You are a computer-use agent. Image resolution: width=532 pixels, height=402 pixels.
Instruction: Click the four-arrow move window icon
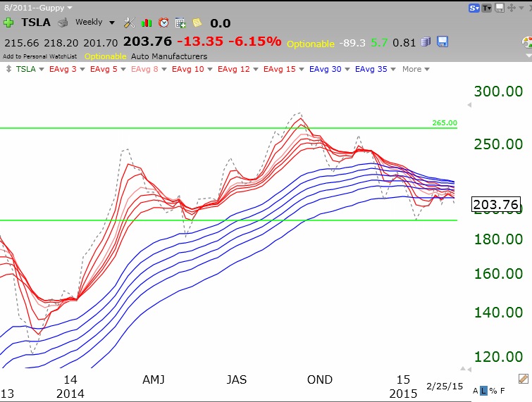(x=512, y=8)
